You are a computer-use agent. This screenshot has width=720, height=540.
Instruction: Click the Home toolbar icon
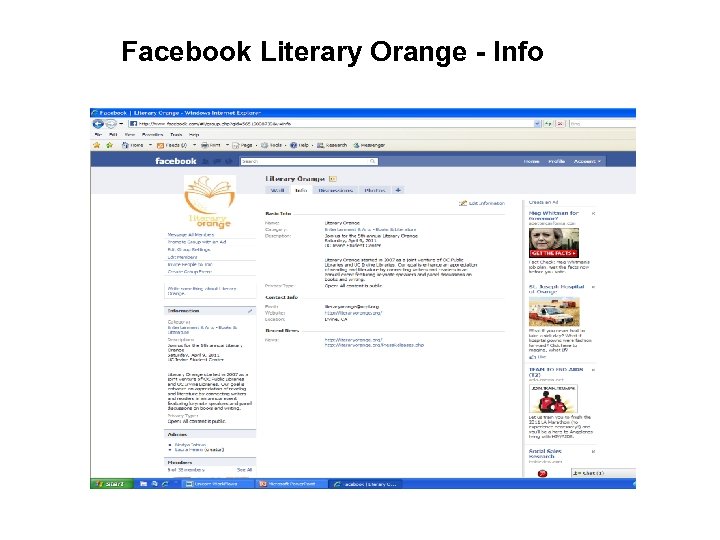(x=125, y=145)
